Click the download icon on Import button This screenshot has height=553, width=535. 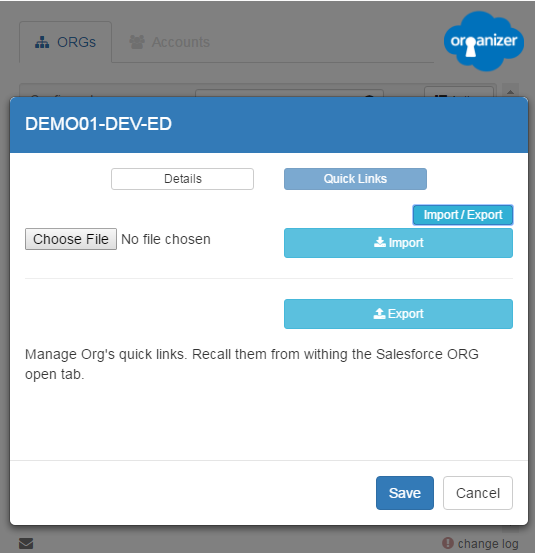[380, 242]
